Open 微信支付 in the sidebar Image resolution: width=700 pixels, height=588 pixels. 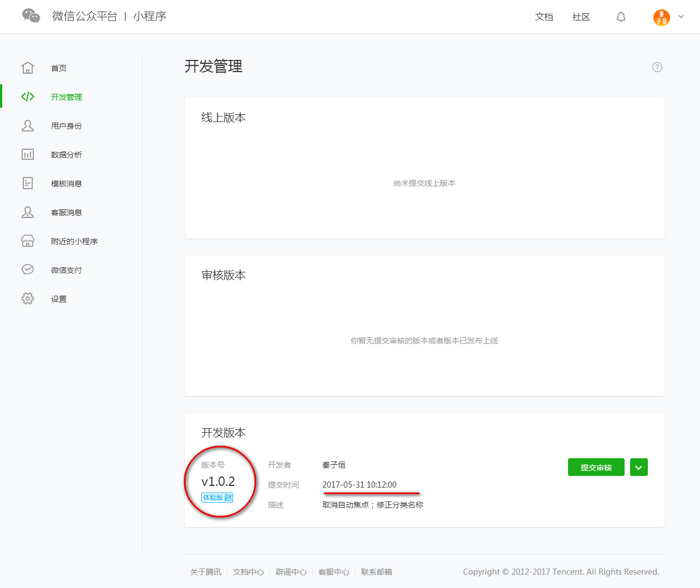pyautogui.click(x=67, y=270)
